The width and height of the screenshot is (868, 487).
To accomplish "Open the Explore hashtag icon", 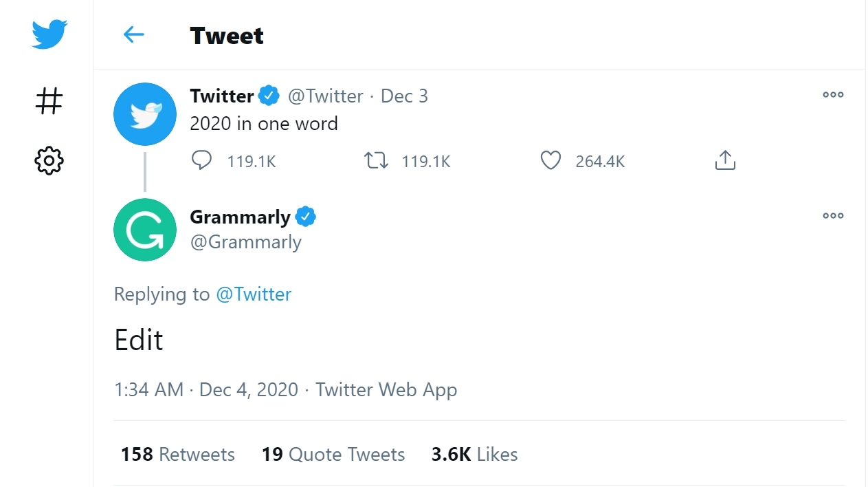I will click(49, 101).
